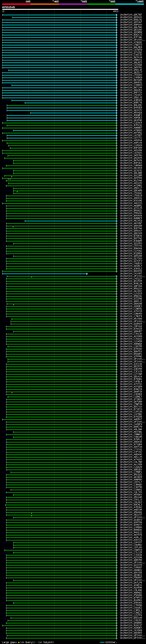Select the UniRef100_C8W9I9 label

tap(131, 550)
